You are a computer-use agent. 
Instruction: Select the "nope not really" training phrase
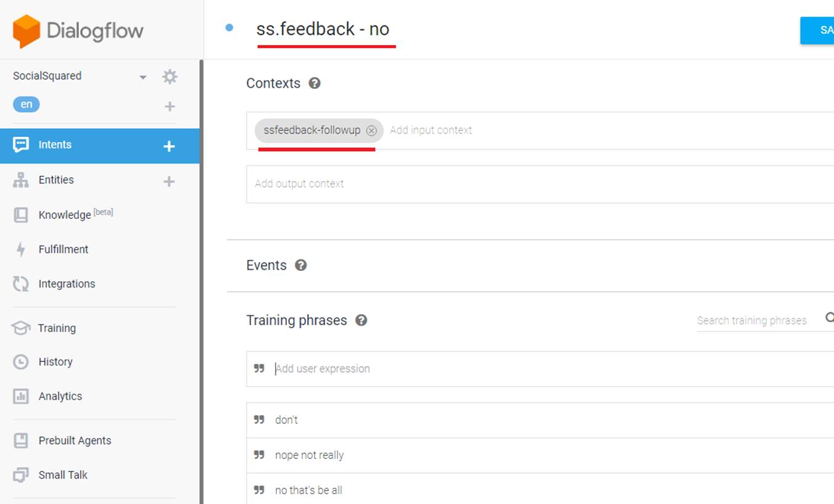pos(310,455)
